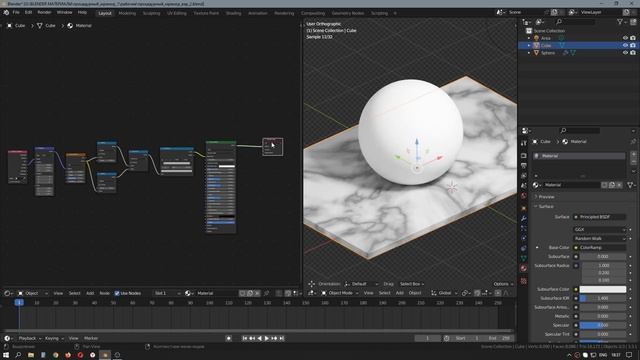Open the Tool properties tab icon

click(524, 143)
